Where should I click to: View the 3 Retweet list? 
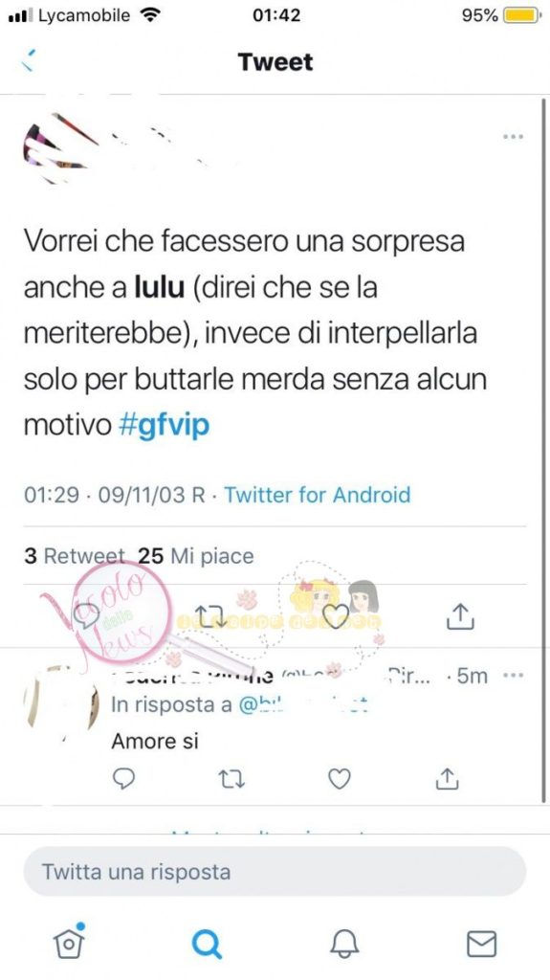75,556
